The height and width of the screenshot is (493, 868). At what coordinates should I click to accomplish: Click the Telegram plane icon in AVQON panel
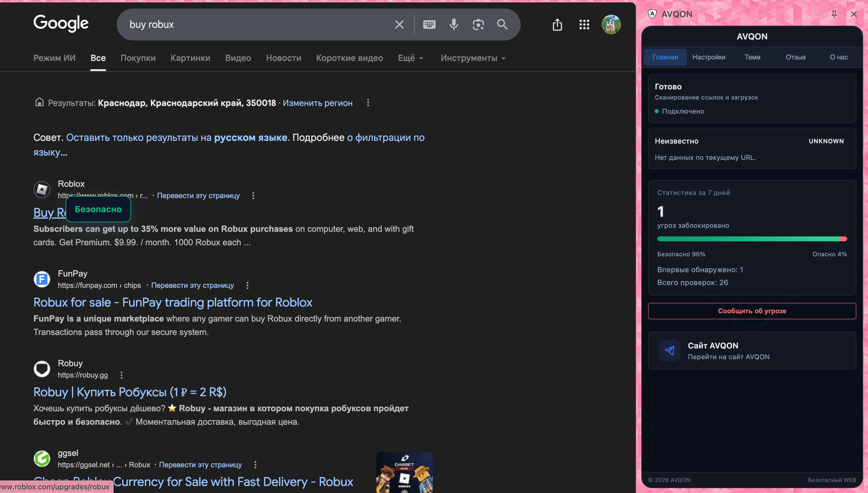pos(669,350)
